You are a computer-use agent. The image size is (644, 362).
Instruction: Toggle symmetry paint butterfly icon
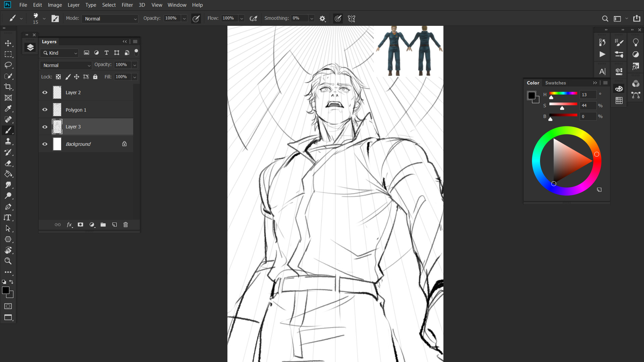click(x=352, y=19)
